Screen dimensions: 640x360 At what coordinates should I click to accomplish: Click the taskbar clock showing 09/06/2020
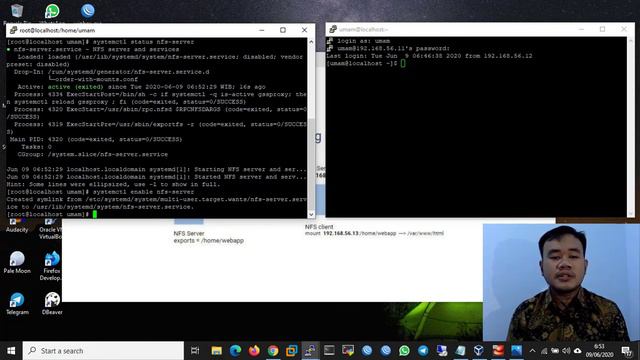599,351
